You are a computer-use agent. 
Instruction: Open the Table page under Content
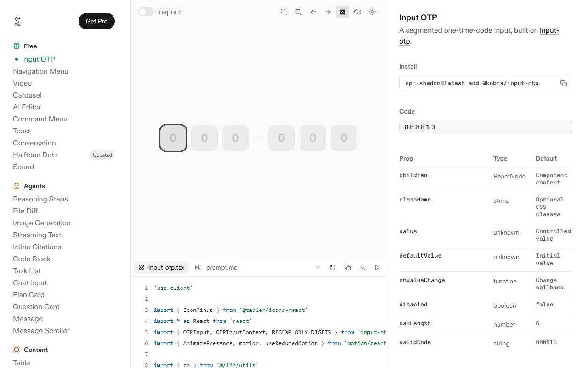[x=22, y=362]
